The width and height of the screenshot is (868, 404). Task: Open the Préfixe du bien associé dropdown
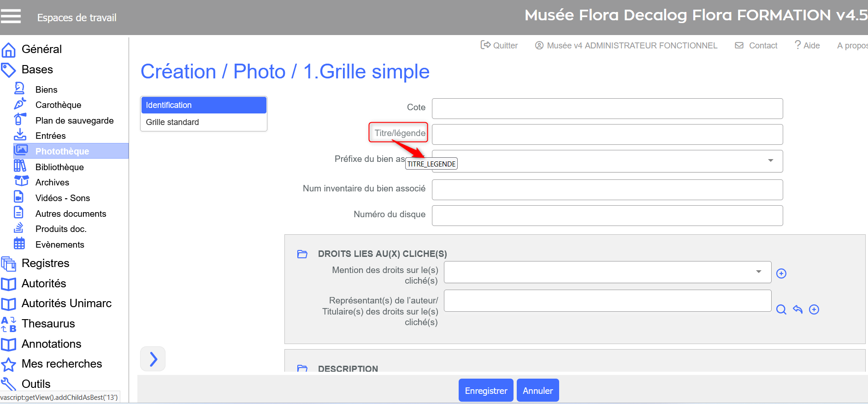pos(770,160)
